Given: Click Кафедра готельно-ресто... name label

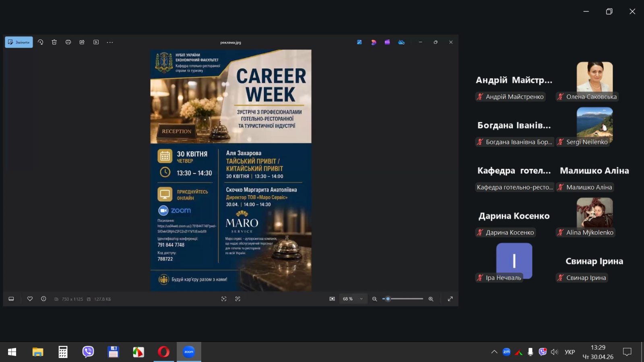Looking at the screenshot, I should tap(515, 187).
